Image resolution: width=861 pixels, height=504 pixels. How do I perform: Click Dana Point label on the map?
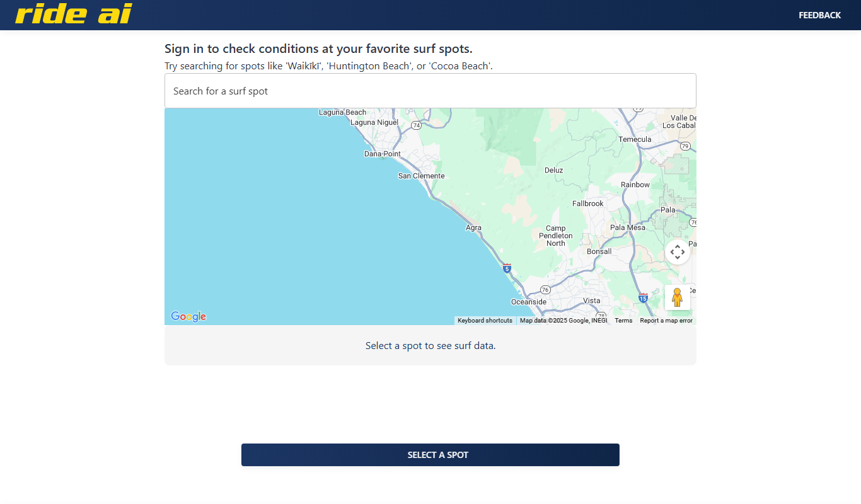(x=383, y=154)
